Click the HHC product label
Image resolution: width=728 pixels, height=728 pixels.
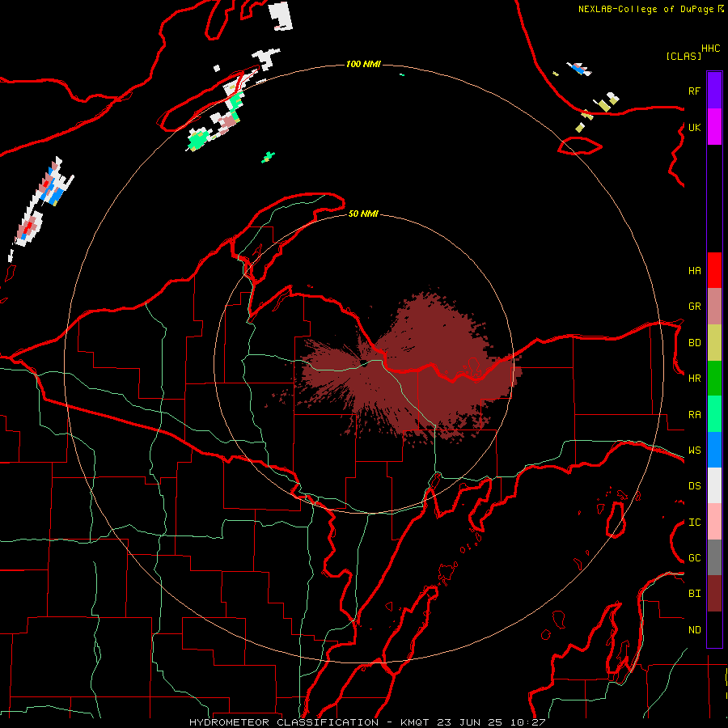[710, 49]
